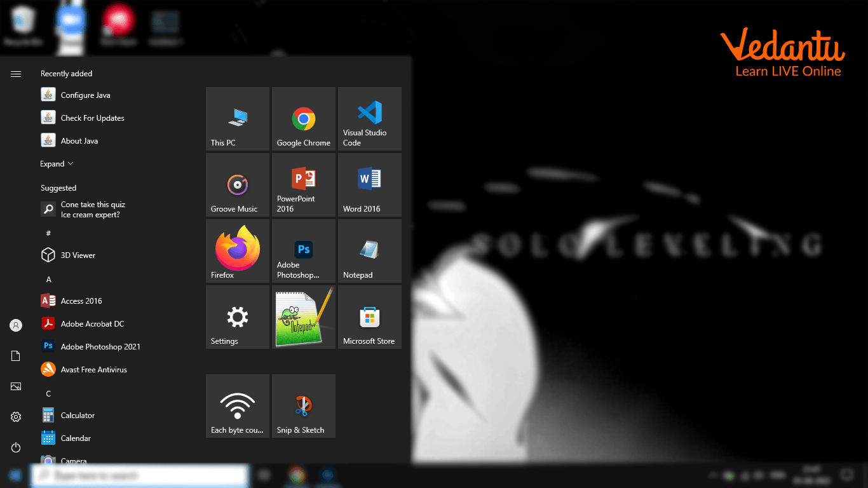Screen dimensions: 868x488
Task: Launch the Snip & Sketch tile
Action: click(304, 406)
